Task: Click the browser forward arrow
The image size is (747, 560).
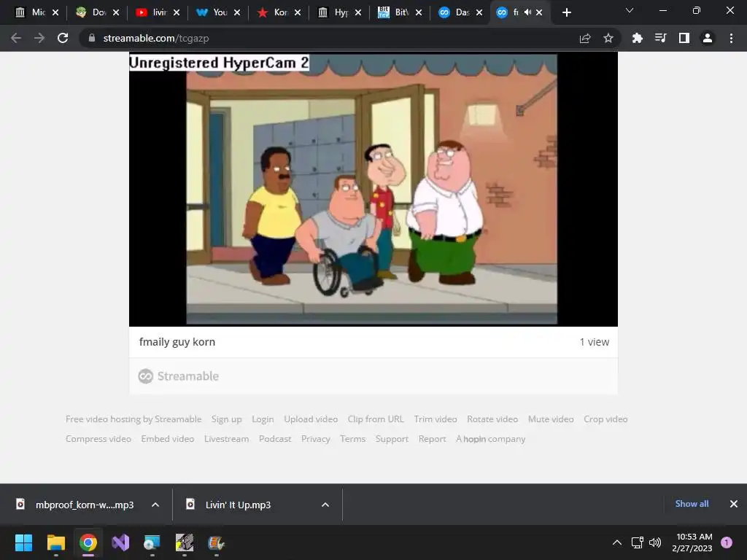Action: (39, 38)
